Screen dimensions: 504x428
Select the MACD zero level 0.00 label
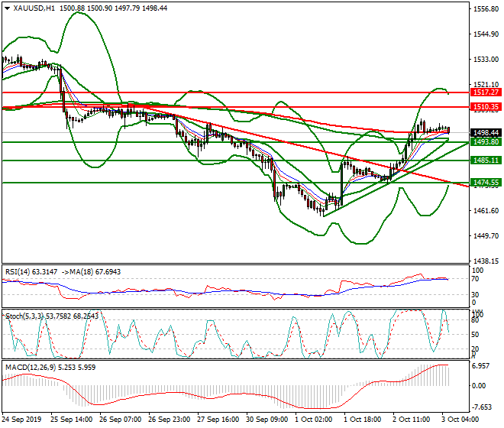[x=480, y=386]
